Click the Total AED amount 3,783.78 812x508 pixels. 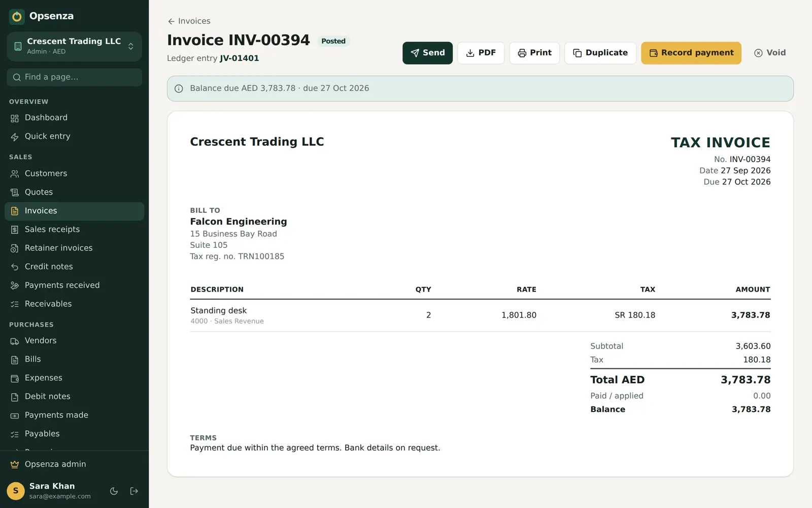[x=746, y=380]
